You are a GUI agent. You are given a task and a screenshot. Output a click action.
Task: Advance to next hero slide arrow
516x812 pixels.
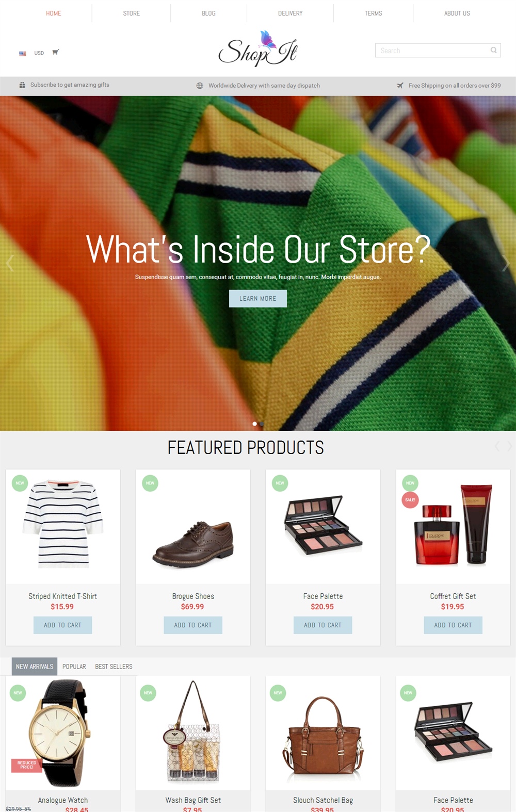pos(506,263)
